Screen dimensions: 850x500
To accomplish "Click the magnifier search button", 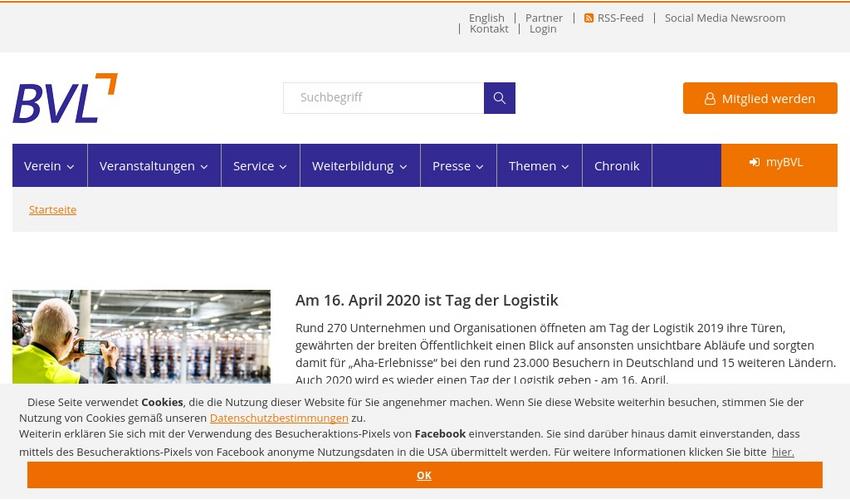I will [499, 98].
